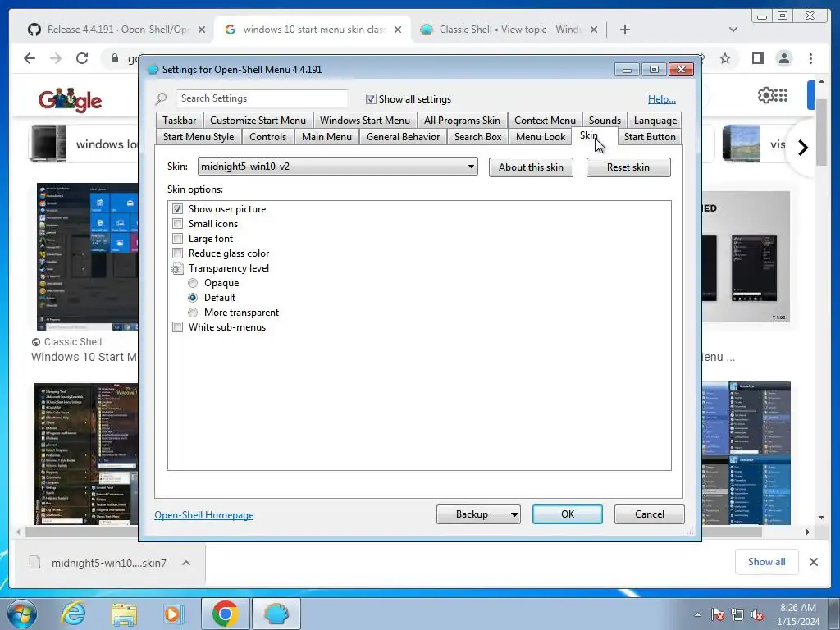Click Reset skin button
The image size is (840, 630).
click(x=628, y=167)
